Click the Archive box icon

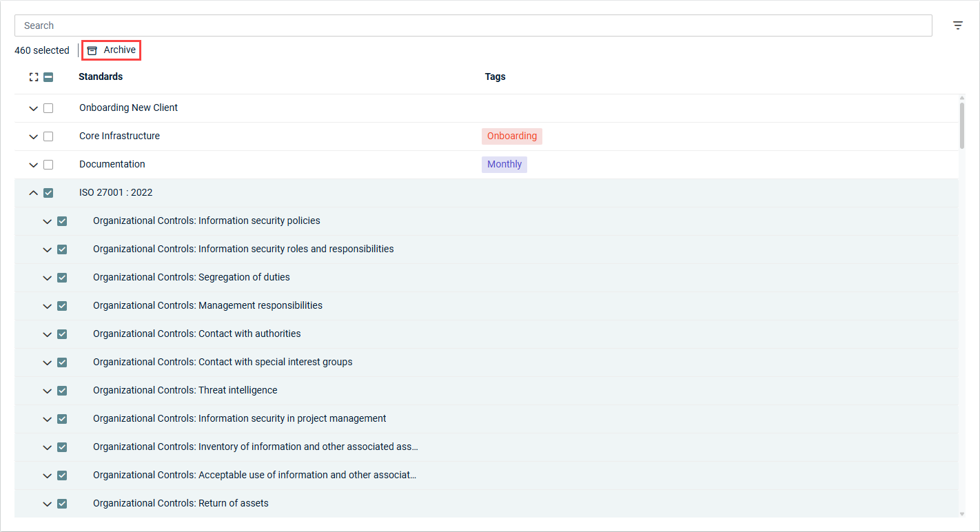(92, 50)
